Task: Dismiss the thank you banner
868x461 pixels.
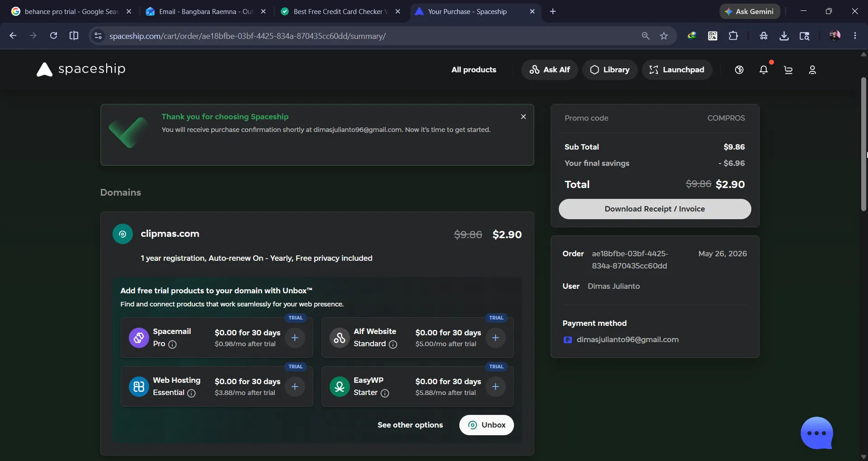Action: coord(524,117)
